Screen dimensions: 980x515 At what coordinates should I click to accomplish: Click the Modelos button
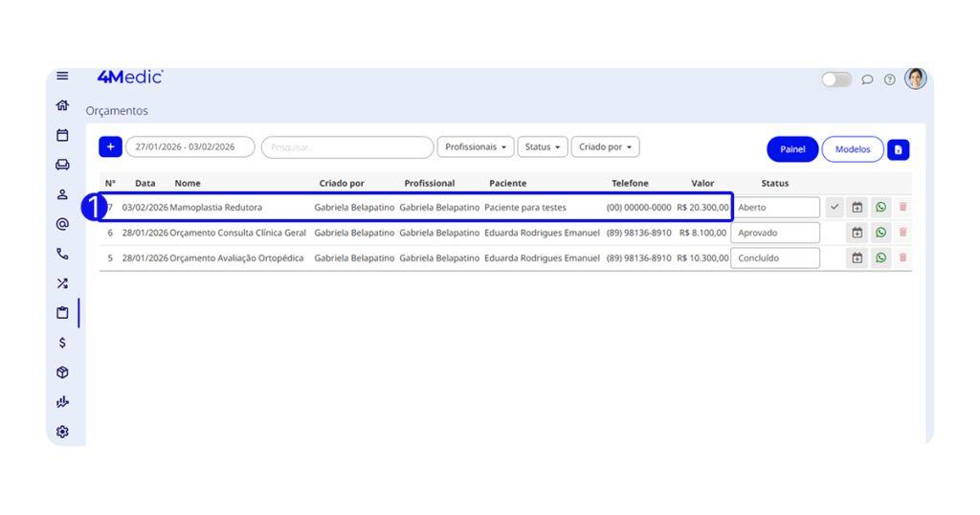tap(852, 149)
